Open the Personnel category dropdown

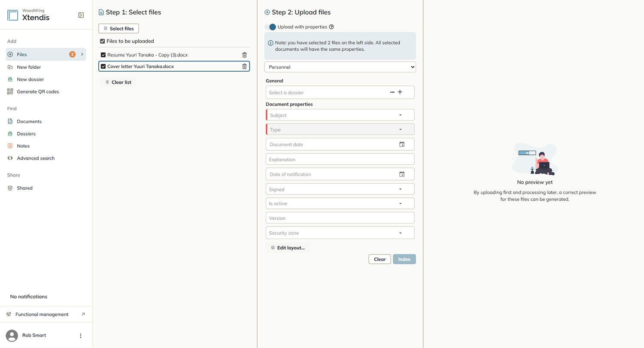(340, 67)
